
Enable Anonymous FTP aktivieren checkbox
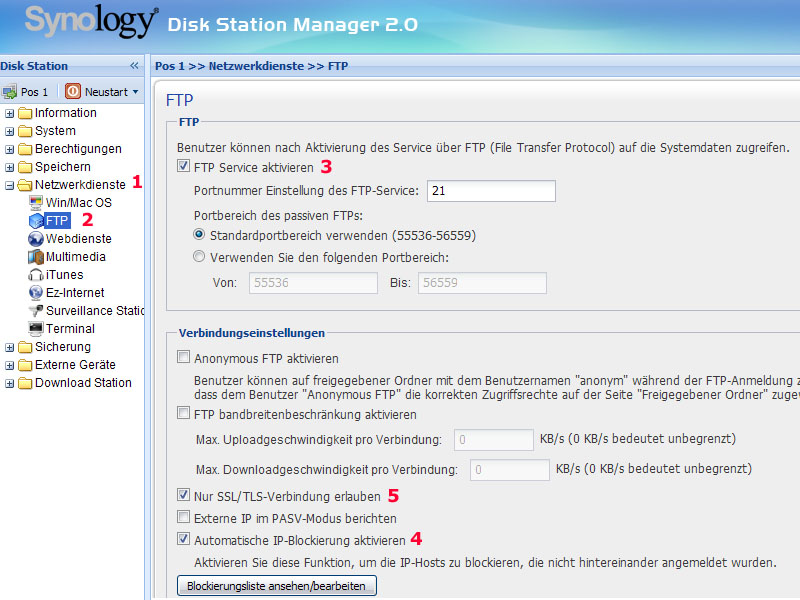point(183,358)
